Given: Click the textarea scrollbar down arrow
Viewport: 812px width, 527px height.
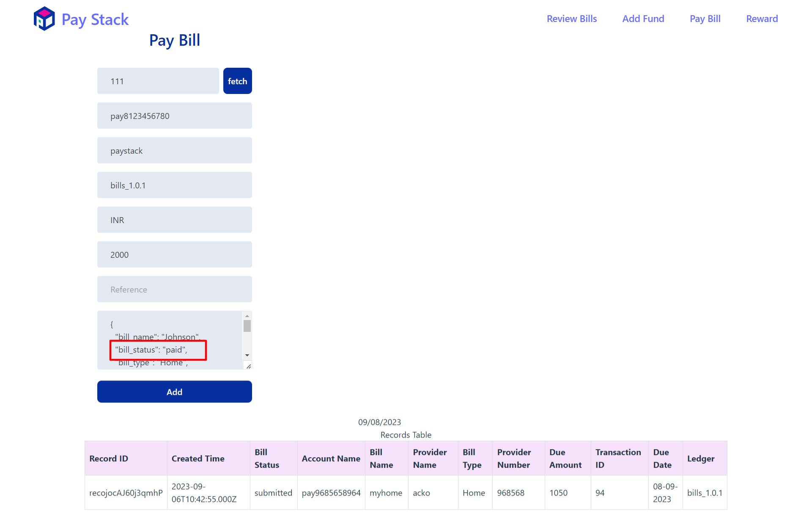Looking at the screenshot, I should coord(247,355).
